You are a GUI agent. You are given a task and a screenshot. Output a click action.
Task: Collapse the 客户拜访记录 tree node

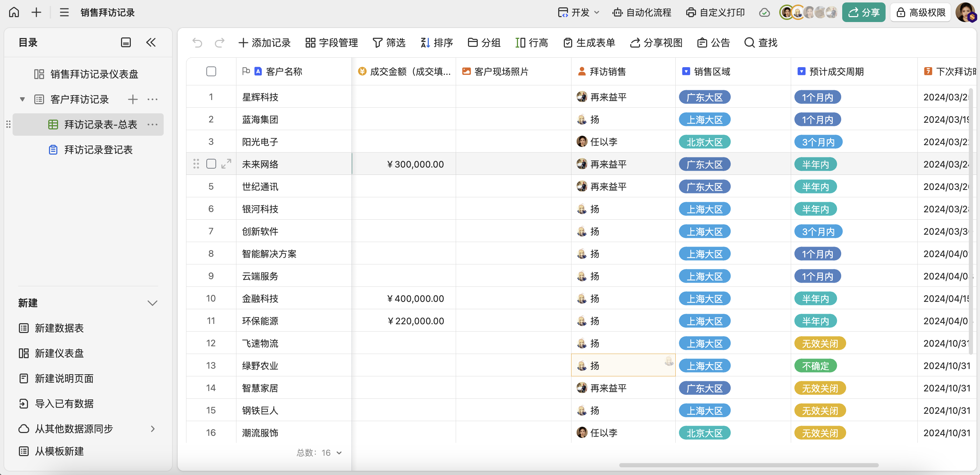[22, 99]
